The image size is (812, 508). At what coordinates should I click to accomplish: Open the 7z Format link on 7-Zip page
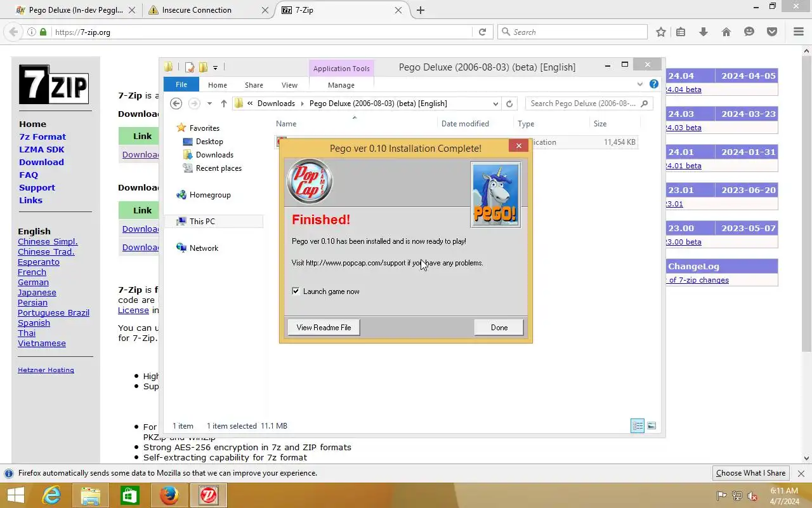pyautogui.click(x=42, y=137)
